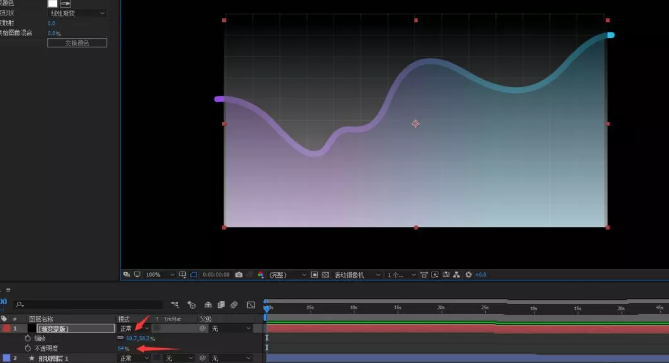
Task: Click the TrkMat column header
Action: click(x=172, y=319)
